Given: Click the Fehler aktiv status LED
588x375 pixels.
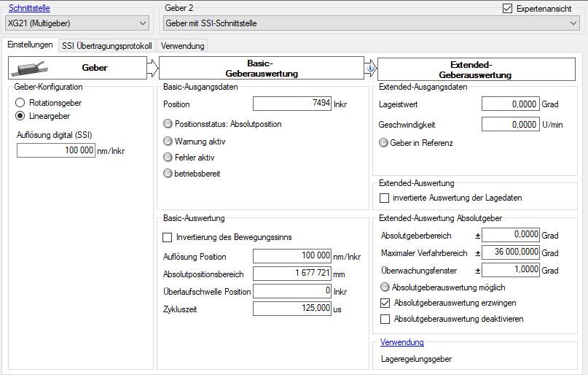Looking at the screenshot, I should [168, 157].
